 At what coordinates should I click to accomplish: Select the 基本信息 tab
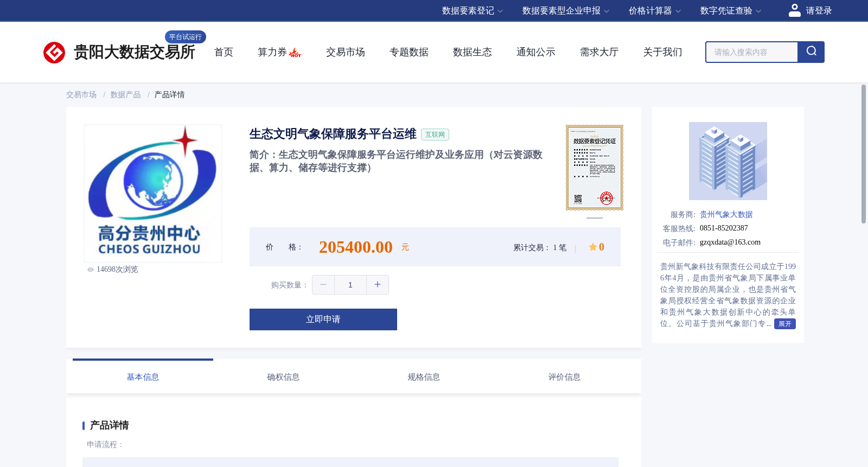click(x=143, y=377)
